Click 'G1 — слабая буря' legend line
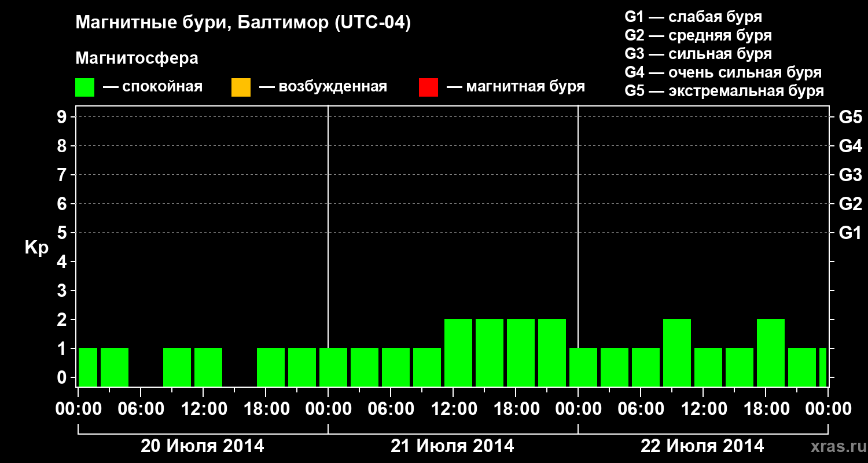The height and width of the screenshot is (463, 868). click(693, 16)
